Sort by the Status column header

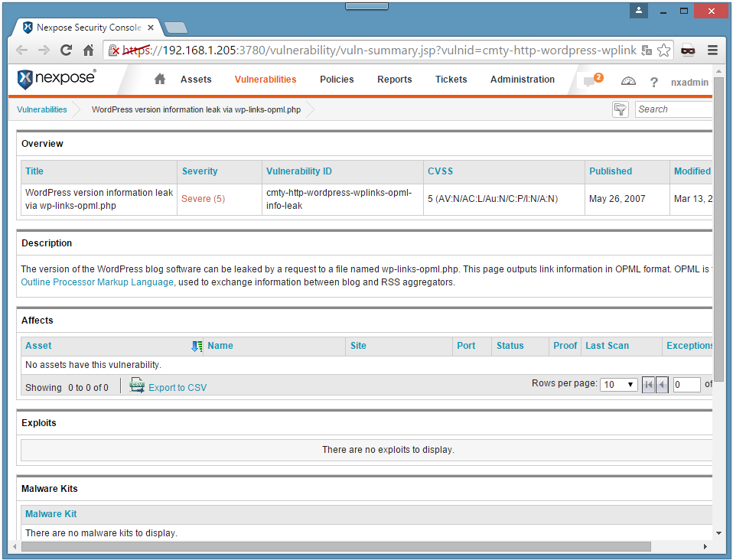pos(510,346)
